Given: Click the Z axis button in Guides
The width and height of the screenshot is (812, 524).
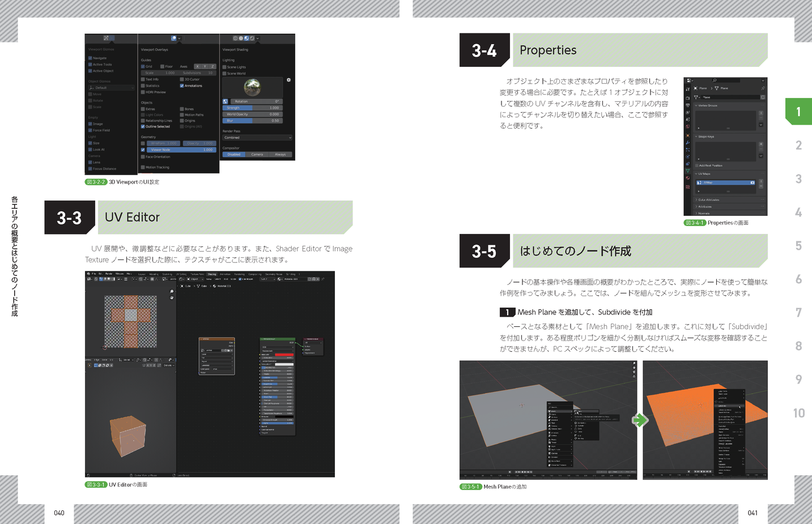Looking at the screenshot, I should (212, 67).
